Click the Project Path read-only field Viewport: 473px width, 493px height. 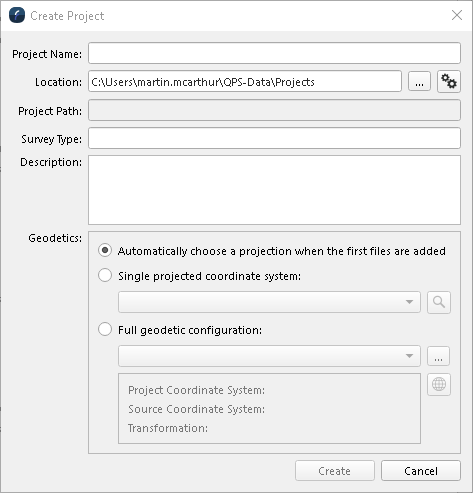pos(274,110)
